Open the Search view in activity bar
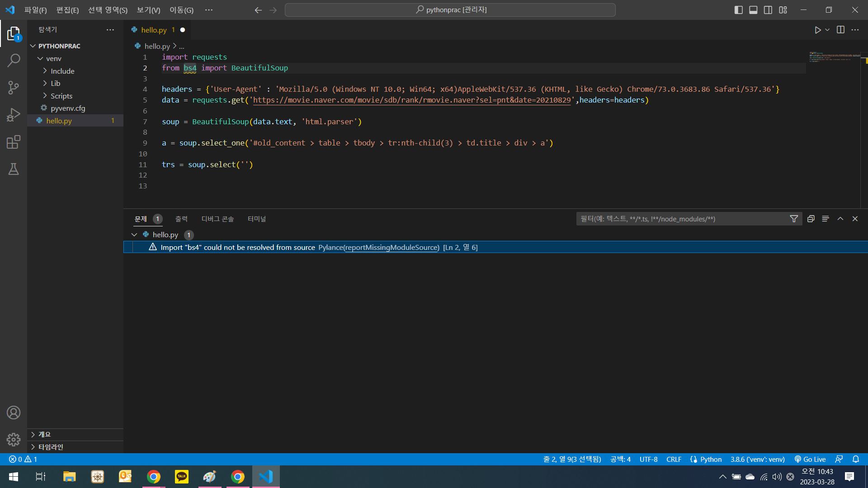 pos(14,61)
